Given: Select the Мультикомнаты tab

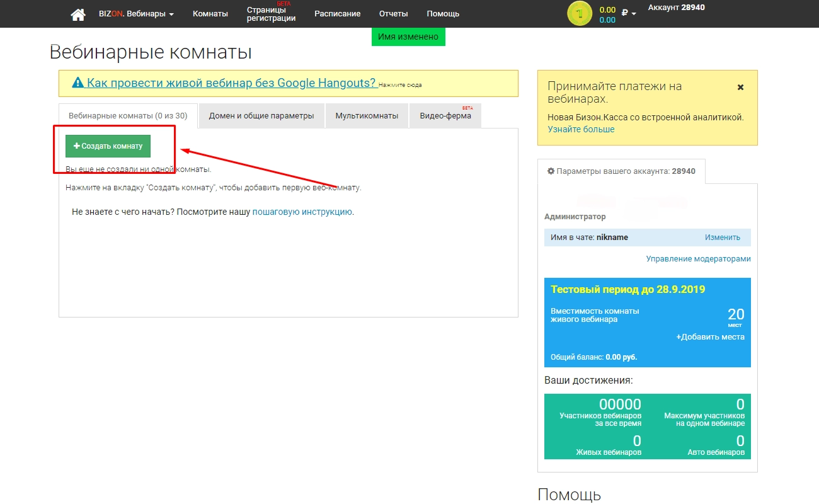Looking at the screenshot, I should (367, 116).
